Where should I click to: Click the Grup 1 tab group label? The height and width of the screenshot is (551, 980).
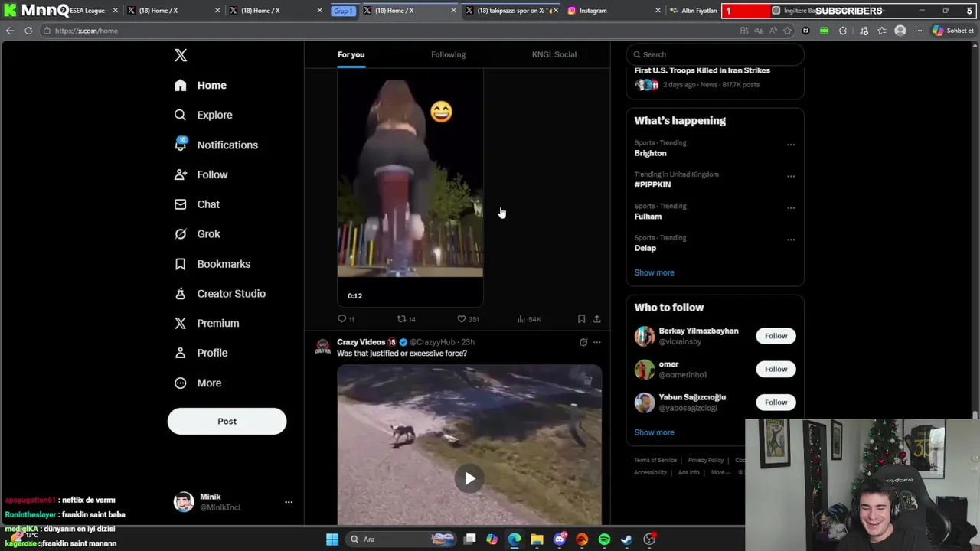(x=343, y=11)
